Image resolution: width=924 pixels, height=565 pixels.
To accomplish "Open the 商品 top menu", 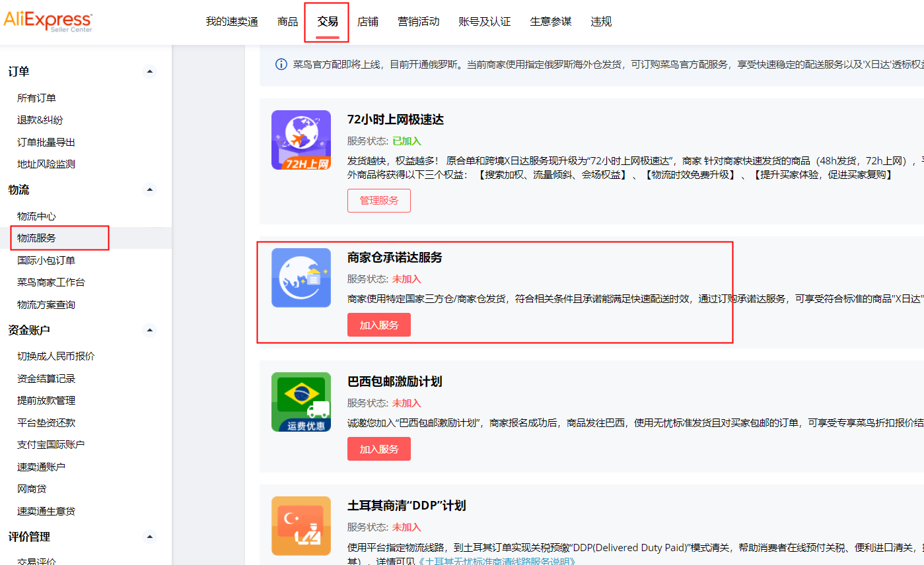I will point(287,22).
